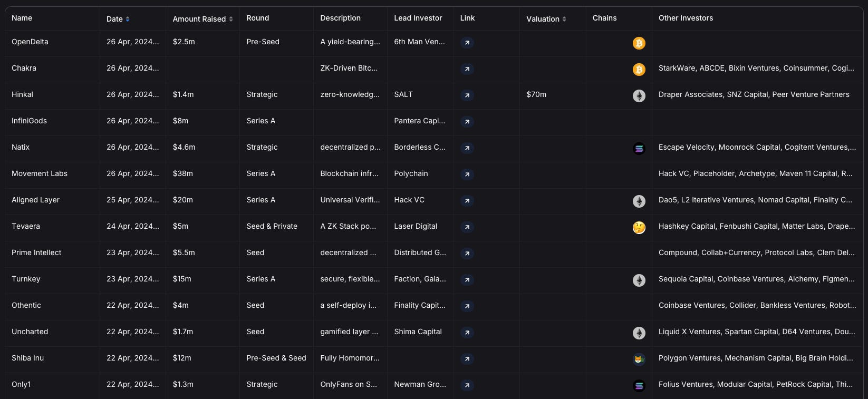Image resolution: width=868 pixels, height=399 pixels.
Task: Open the link arrow for Aligned Layer
Action: click(x=467, y=201)
